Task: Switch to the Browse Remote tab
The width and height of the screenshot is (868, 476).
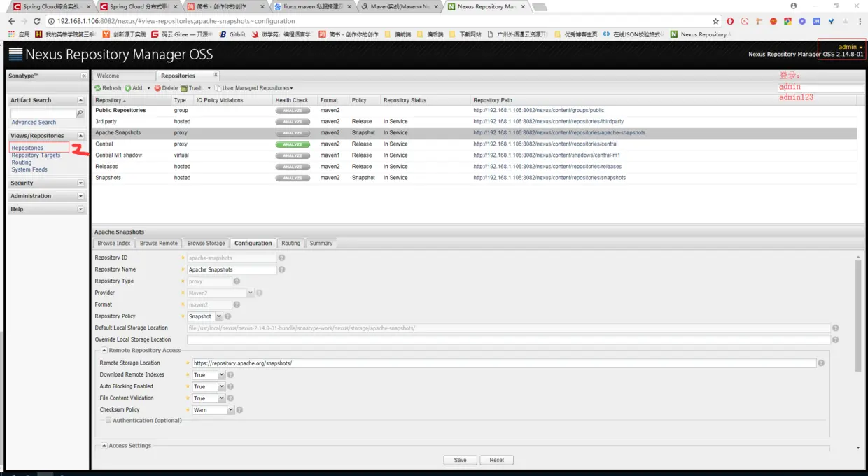Action: [159, 244]
